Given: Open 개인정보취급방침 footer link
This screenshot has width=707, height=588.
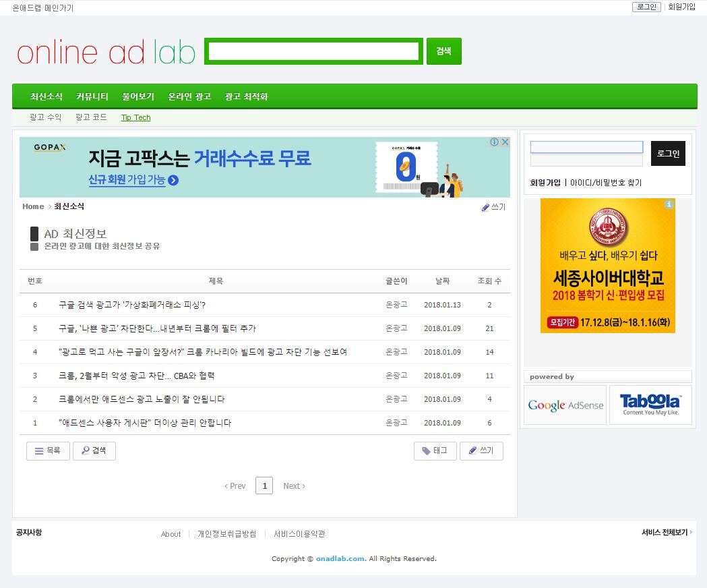Looking at the screenshot, I should tap(227, 534).
